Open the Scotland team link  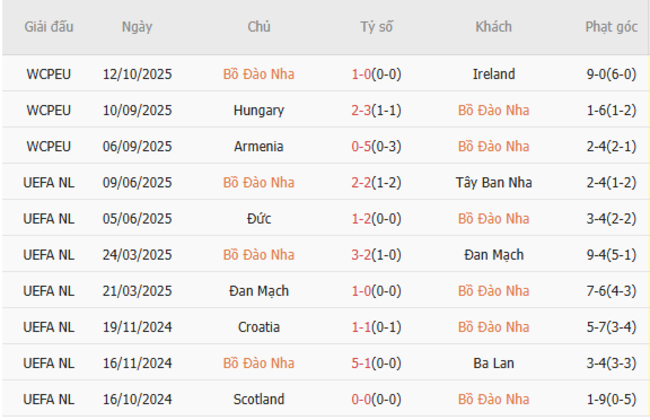(258, 399)
